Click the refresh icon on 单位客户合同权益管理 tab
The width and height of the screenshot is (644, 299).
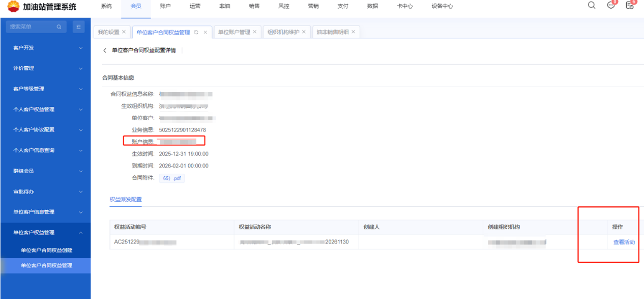[196, 32]
